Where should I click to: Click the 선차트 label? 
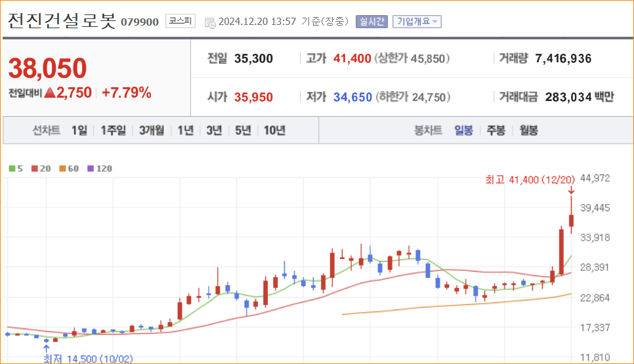[x=46, y=130]
